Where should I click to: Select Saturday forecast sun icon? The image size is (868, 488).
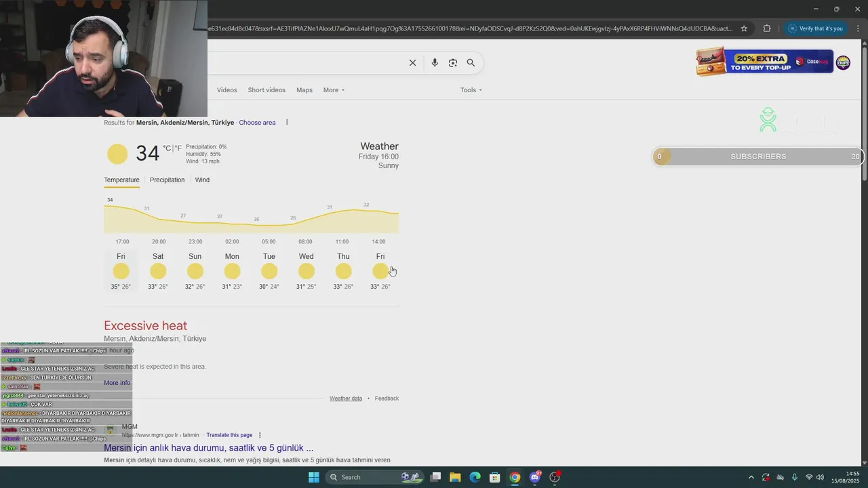coord(158,271)
